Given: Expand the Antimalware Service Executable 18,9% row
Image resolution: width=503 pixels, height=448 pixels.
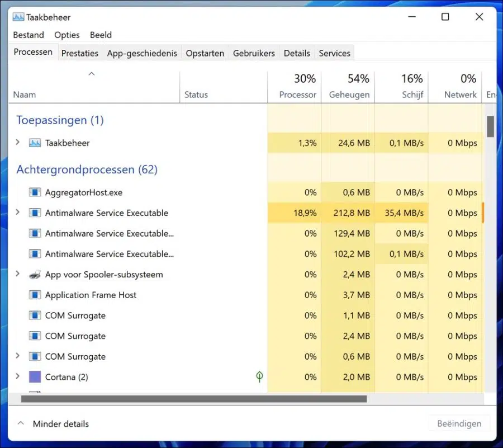Looking at the screenshot, I should click(18, 212).
